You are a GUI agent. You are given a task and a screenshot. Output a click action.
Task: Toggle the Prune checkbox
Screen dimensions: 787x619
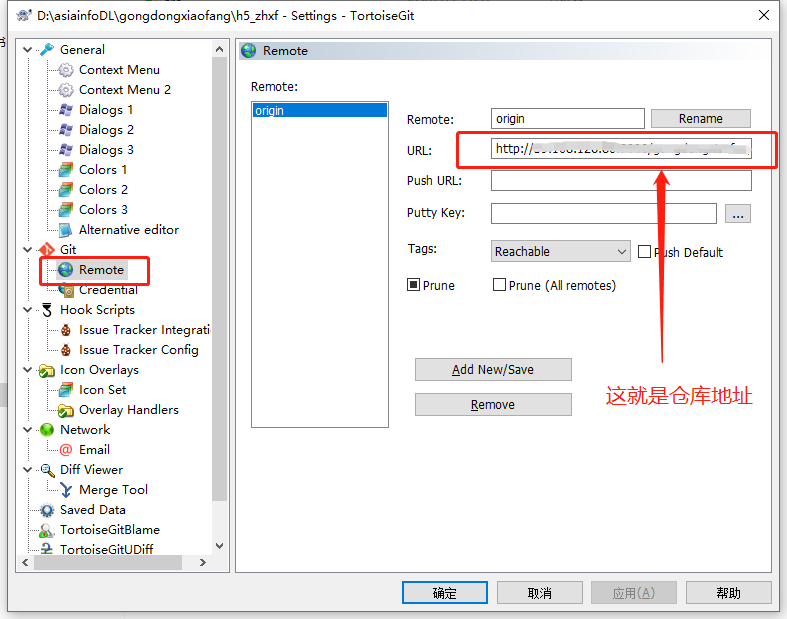tap(413, 285)
